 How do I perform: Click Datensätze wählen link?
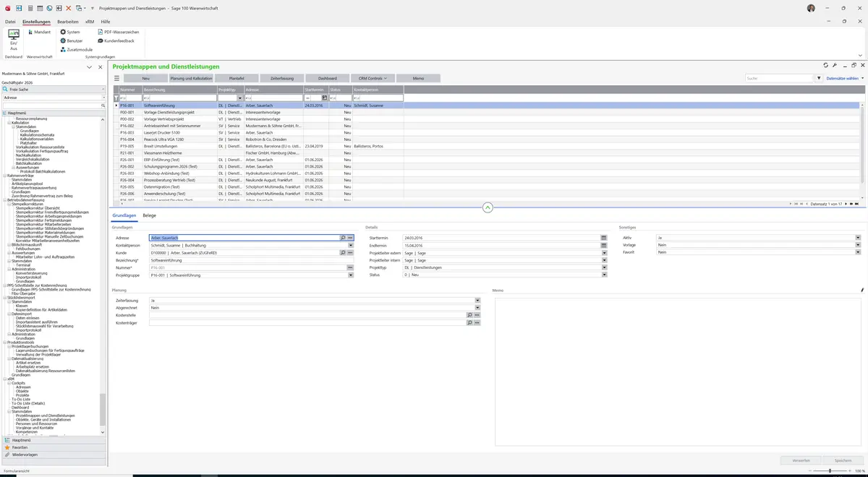[x=843, y=78]
